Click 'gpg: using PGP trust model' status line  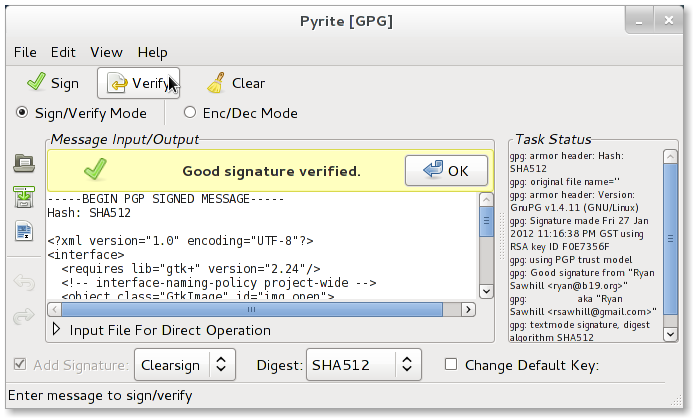point(571,260)
